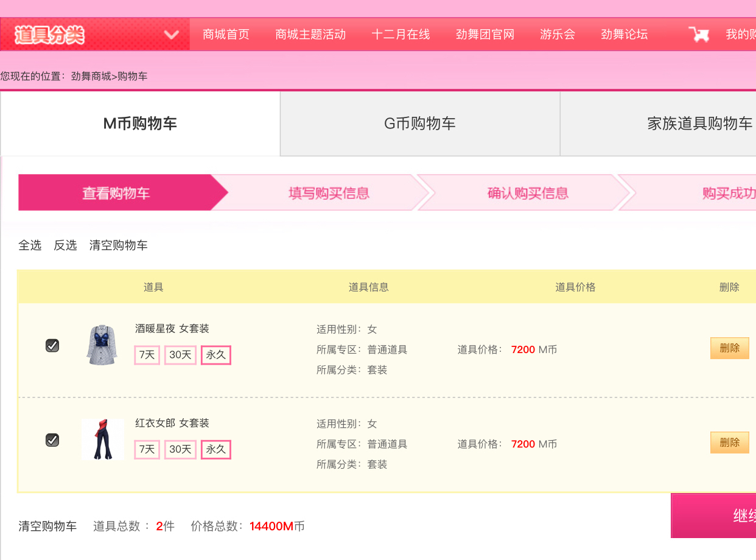Select 7天 duration for 红衣女郎 女套装
Screen dimensions: 756x560
click(x=147, y=449)
